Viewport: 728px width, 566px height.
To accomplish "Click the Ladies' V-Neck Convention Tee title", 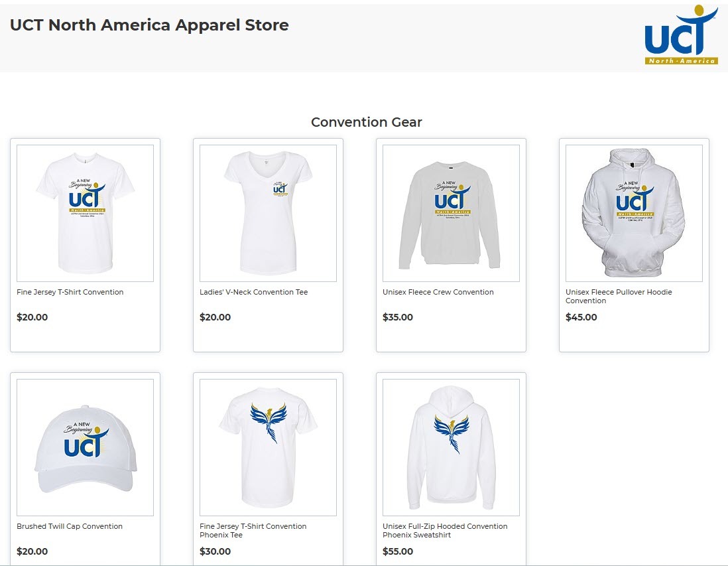I will click(x=253, y=292).
